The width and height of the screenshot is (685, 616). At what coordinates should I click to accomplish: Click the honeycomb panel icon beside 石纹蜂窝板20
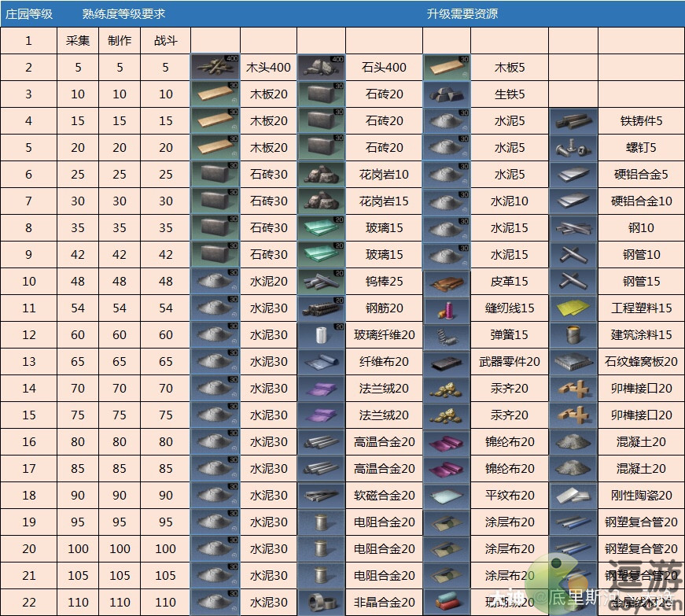[573, 361]
